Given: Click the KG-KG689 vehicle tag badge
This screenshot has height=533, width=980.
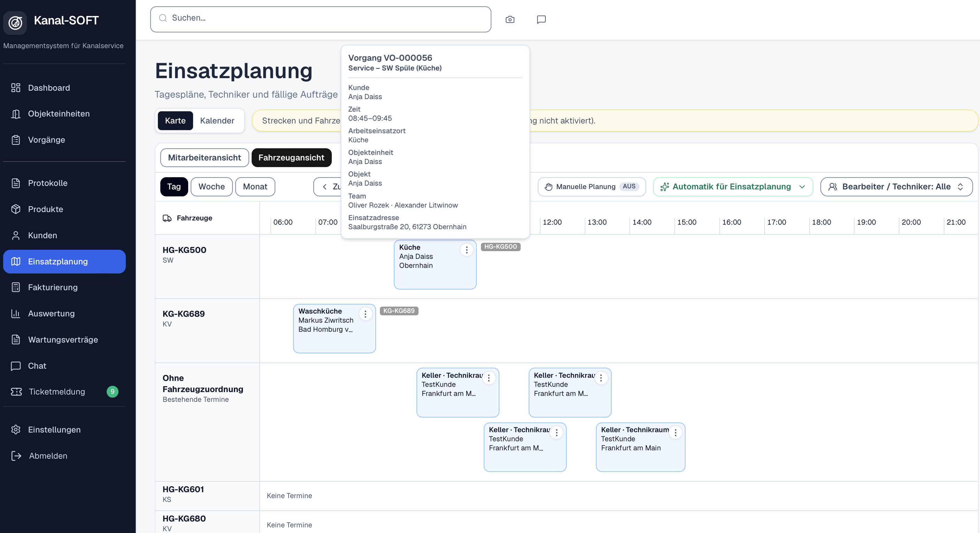Looking at the screenshot, I should pyautogui.click(x=399, y=311).
